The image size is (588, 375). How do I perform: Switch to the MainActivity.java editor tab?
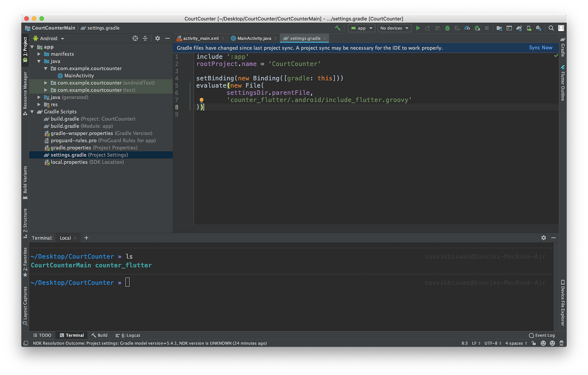tap(254, 38)
